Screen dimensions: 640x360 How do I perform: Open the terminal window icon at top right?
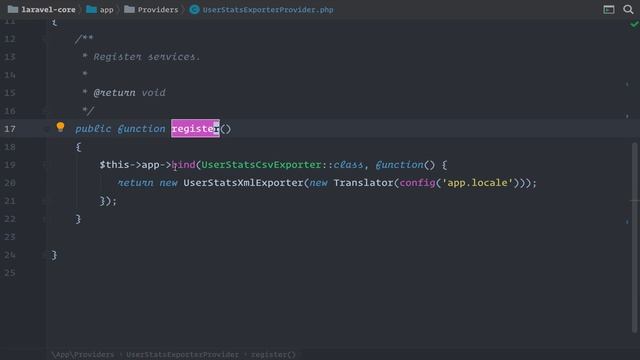click(x=609, y=9)
